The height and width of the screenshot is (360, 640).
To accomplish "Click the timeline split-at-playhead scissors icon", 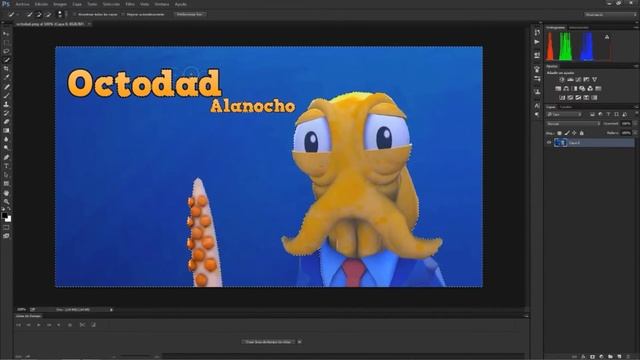I will (82, 325).
